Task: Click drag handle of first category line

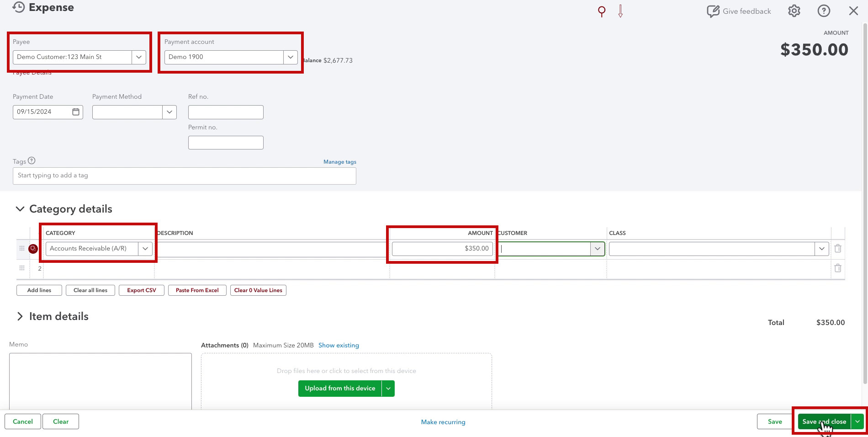Action: (22, 248)
